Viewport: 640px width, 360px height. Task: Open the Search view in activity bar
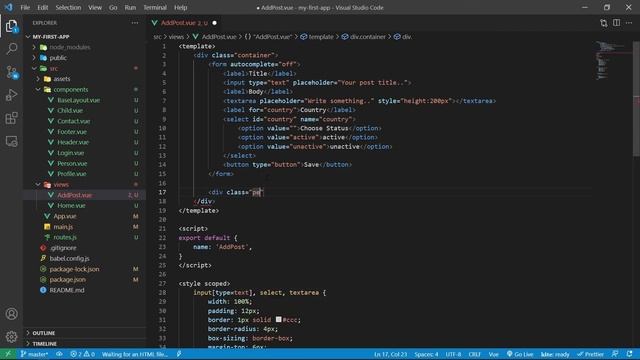[x=11, y=49]
